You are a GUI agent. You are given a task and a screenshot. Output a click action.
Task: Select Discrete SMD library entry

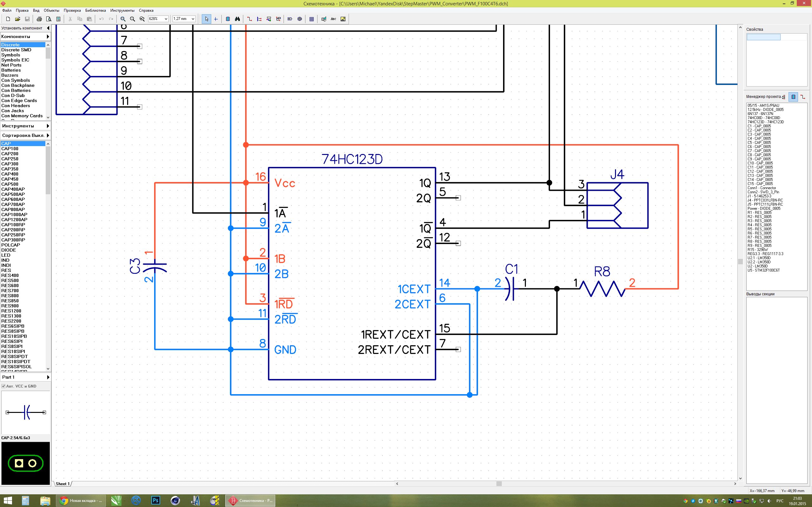click(16, 50)
